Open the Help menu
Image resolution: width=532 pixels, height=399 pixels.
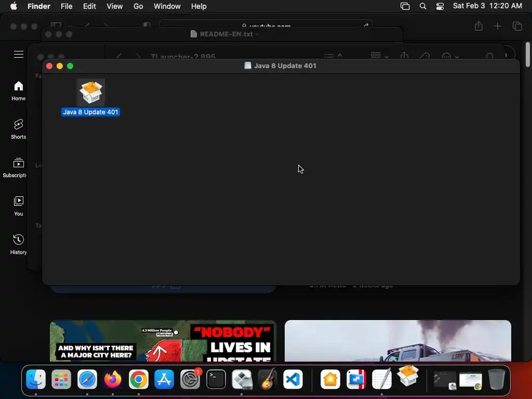[198, 6]
